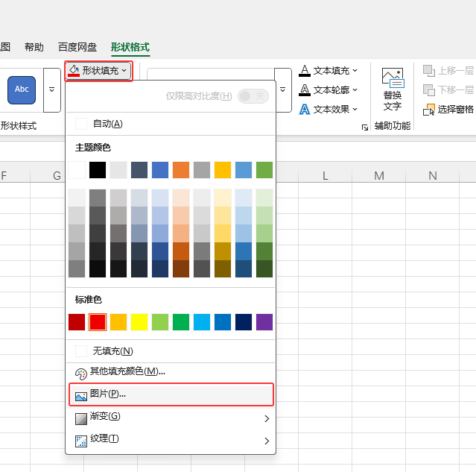Expand the Texture (纹理) submenu

point(171,441)
